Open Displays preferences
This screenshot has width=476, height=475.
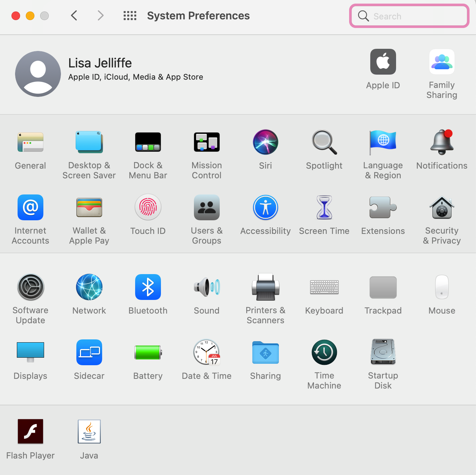[x=30, y=352]
